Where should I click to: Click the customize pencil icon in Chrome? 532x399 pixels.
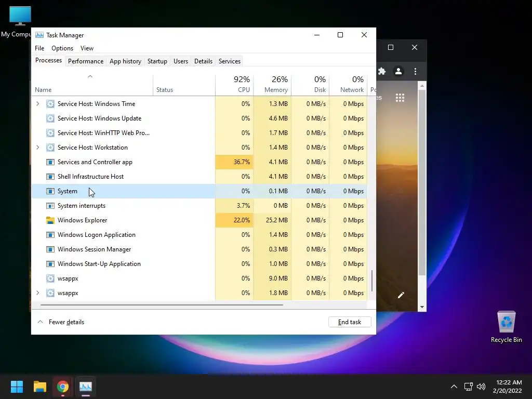[401, 295]
